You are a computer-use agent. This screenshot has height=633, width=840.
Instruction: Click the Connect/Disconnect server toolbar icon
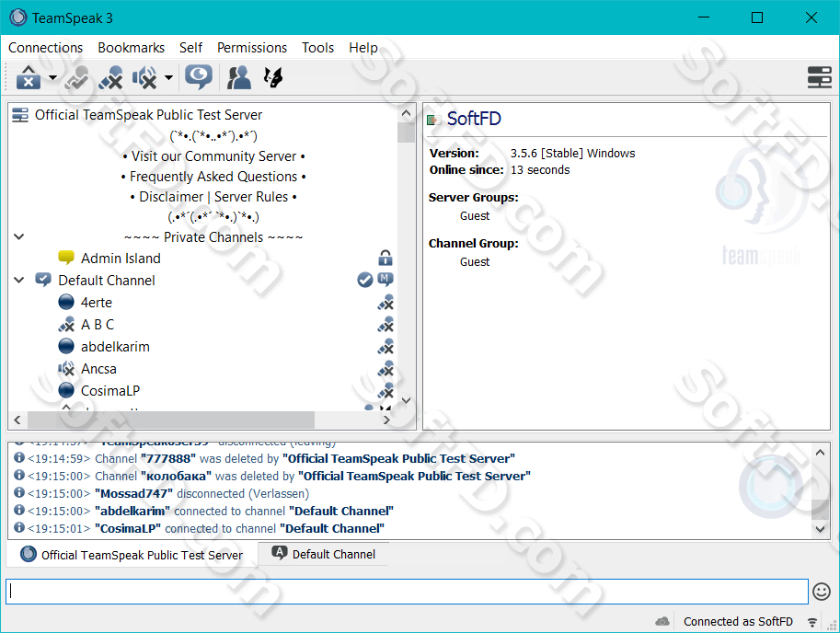28,77
